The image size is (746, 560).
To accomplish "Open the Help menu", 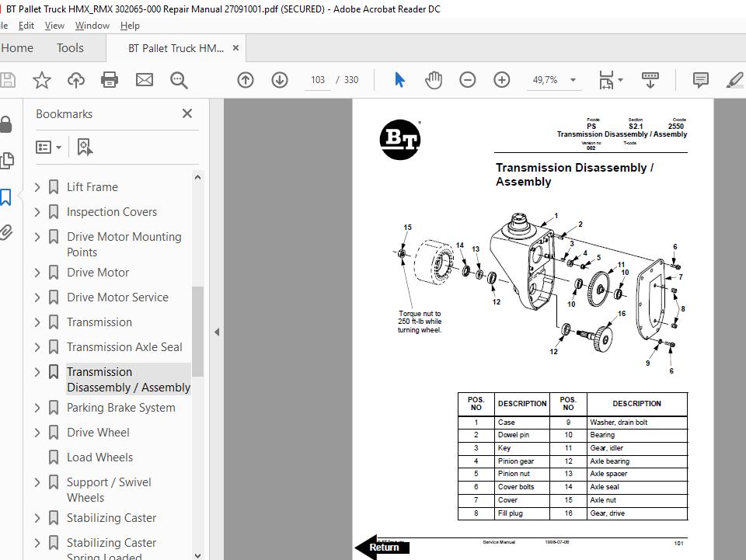I will pos(130,26).
